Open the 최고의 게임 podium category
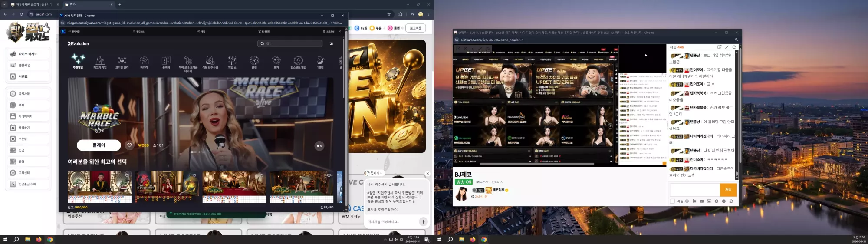This screenshot has height=244, width=868. click(100, 62)
